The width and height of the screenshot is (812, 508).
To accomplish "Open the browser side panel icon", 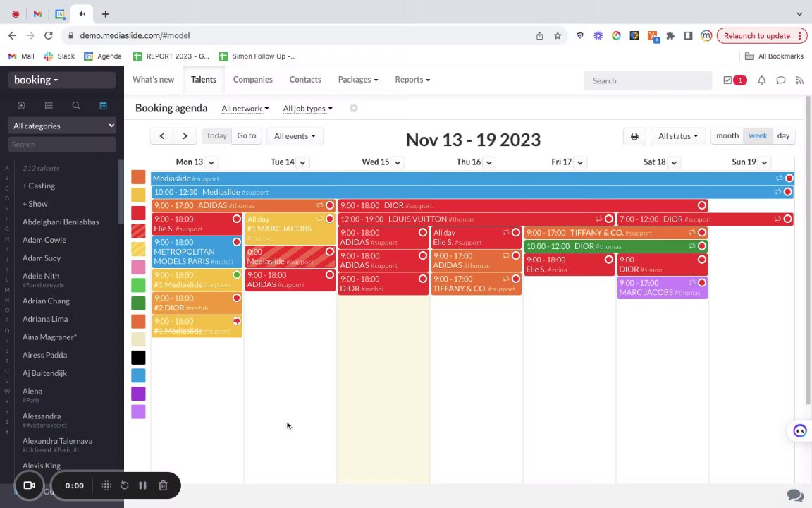I will tap(688, 36).
